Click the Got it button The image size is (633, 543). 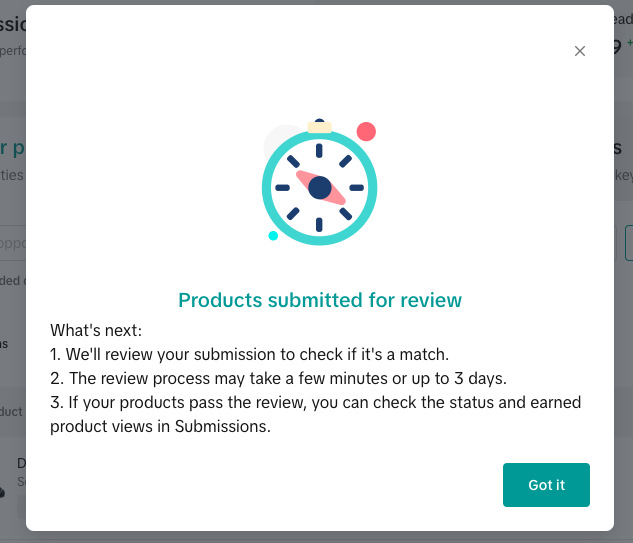click(x=546, y=485)
